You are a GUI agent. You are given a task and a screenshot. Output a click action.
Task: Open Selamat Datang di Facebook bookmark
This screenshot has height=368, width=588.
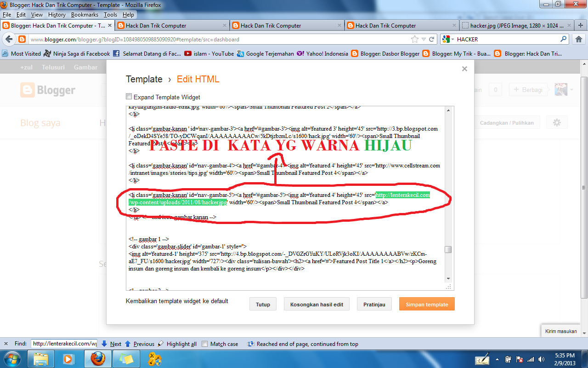point(147,54)
